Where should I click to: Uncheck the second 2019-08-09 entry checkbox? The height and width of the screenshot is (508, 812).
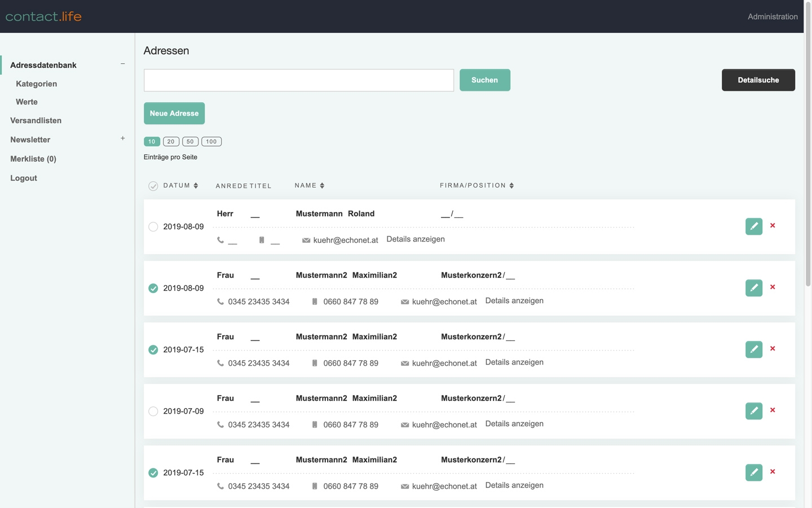click(153, 288)
